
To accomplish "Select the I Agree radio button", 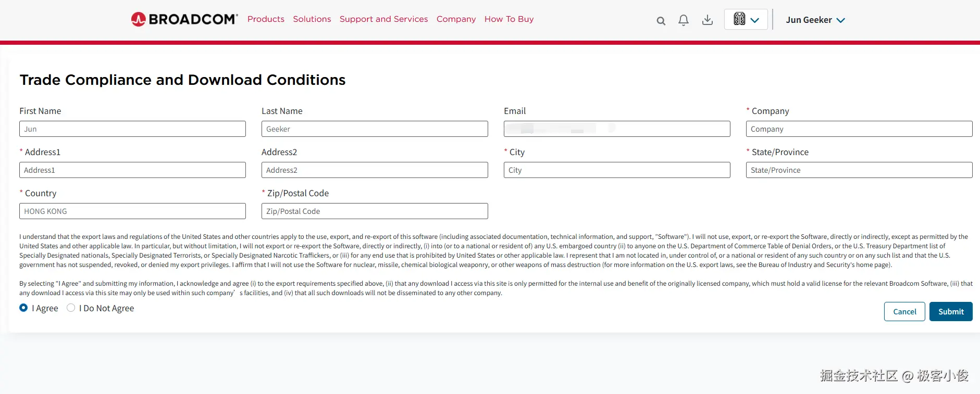I will [x=23, y=308].
